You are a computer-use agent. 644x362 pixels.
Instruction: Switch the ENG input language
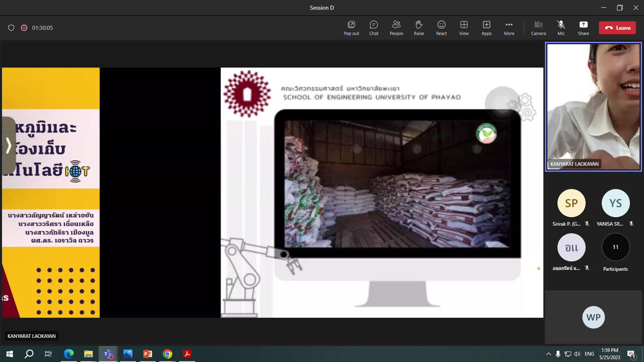pos(589,354)
